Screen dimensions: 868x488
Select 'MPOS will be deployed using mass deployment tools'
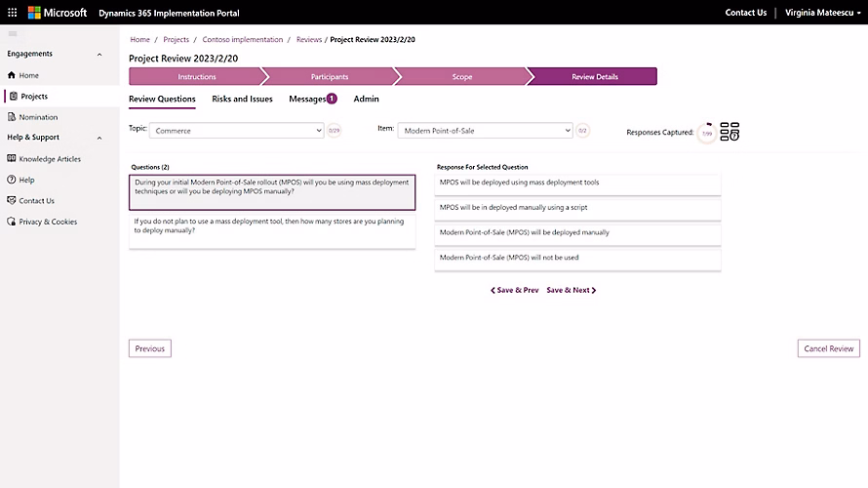pos(577,183)
